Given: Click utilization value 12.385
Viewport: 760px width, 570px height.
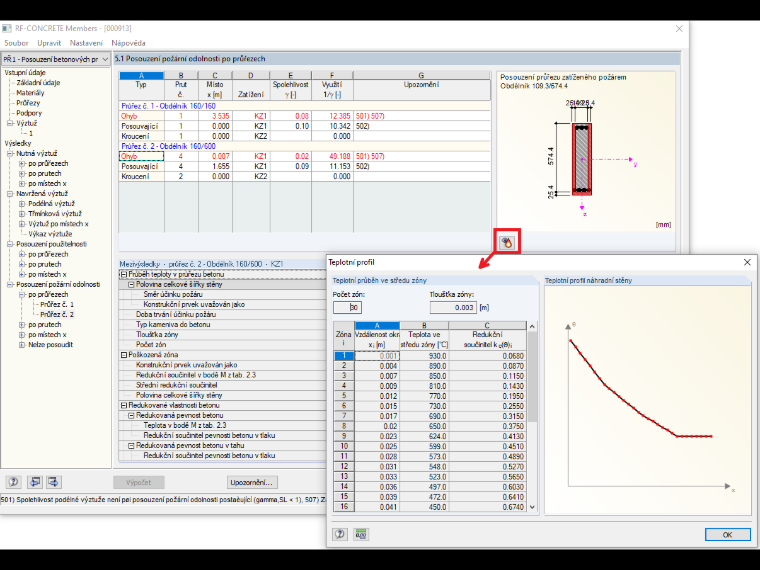Looking at the screenshot, I should pos(332,116).
